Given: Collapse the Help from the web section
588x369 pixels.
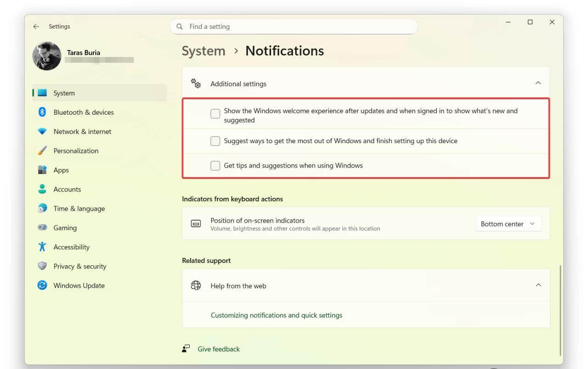Looking at the screenshot, I should click(538, 285).
